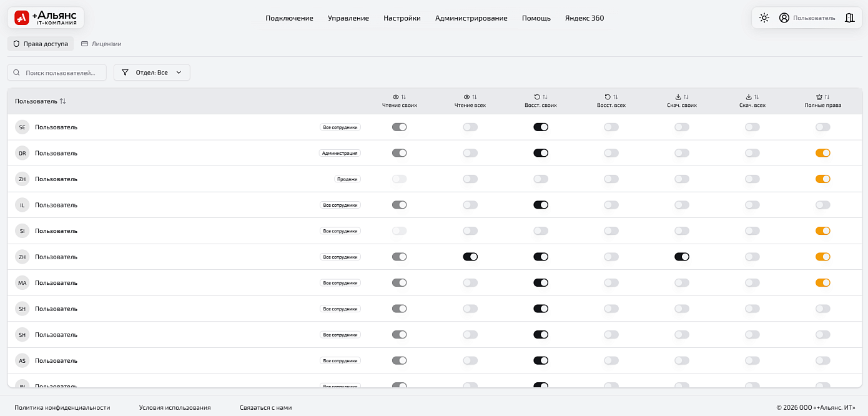Disable Чтение всех for ZH in Все сотрудники
The image size is (868, 416).
click(x=470, y=257)
